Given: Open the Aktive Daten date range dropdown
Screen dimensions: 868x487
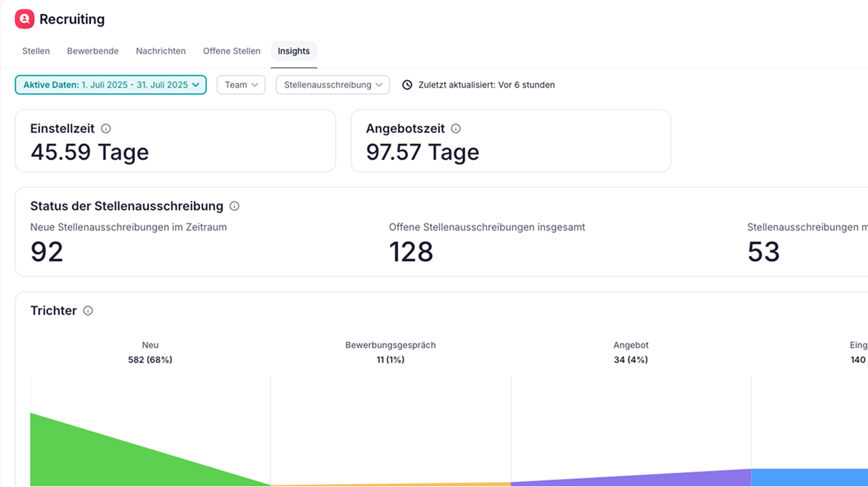Looking at the screenshot, I should 111,85.
